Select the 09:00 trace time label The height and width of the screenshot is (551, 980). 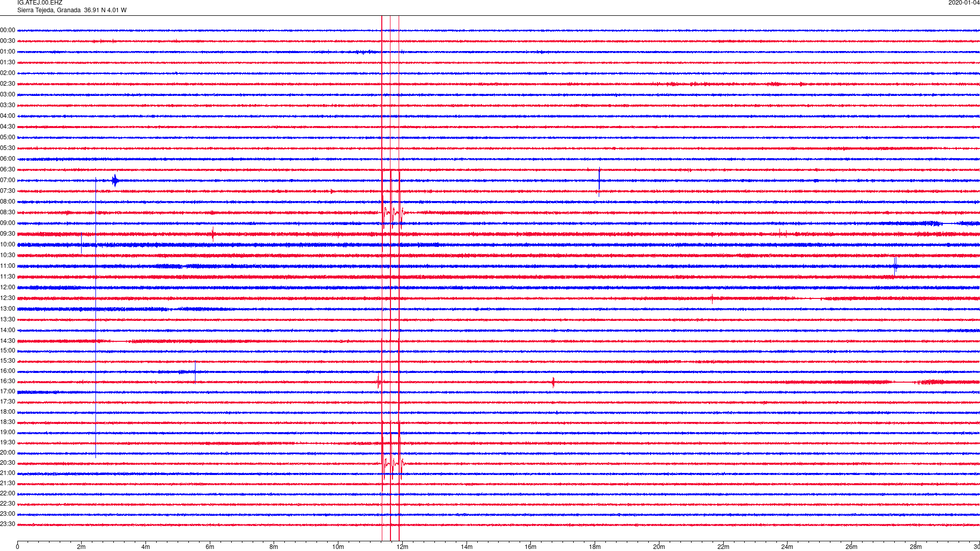pos(8,223)
